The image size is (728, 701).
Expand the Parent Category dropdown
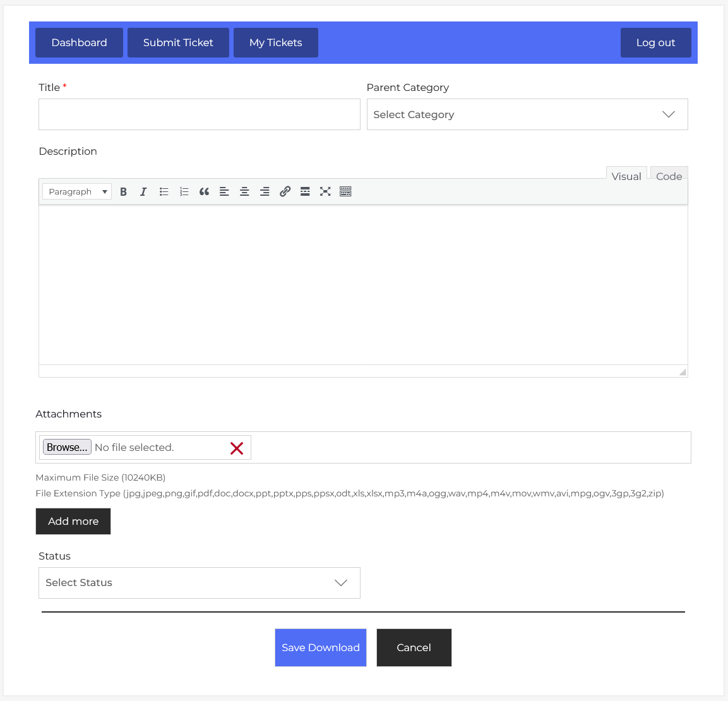coord(527,114)
